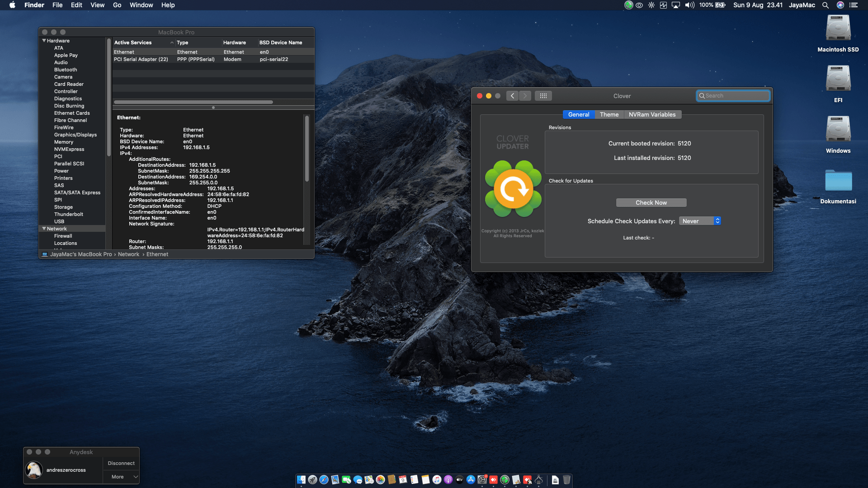
Task: Click Disconnect in Anydesk panel
Action: pos(121,463)
